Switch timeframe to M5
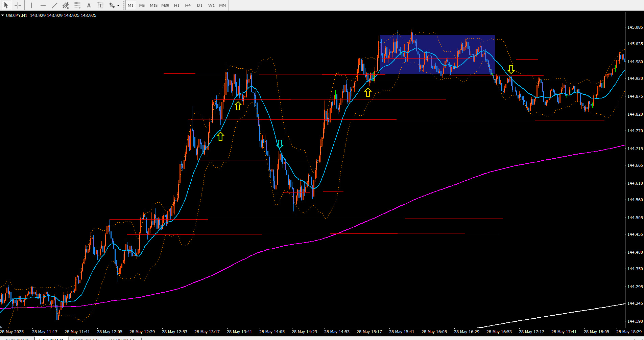This screenshot has height=340, width=644. pyautogui.click(x=142, y=5)
